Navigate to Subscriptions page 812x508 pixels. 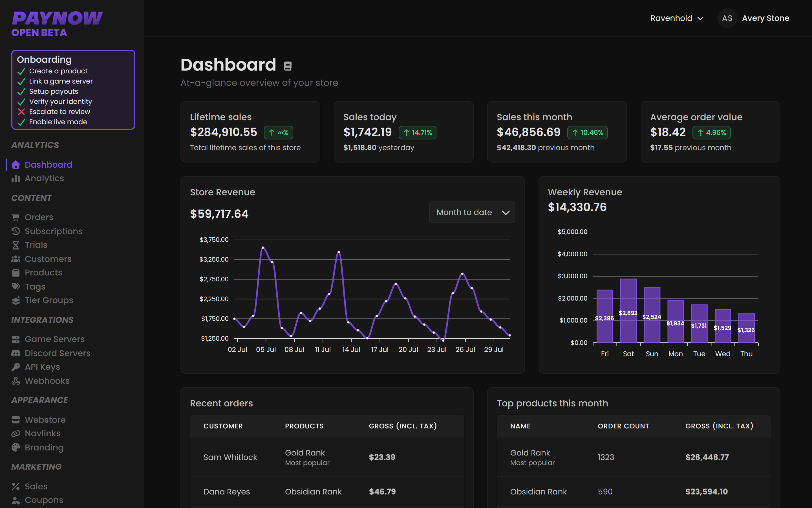[x=53, y=231]
